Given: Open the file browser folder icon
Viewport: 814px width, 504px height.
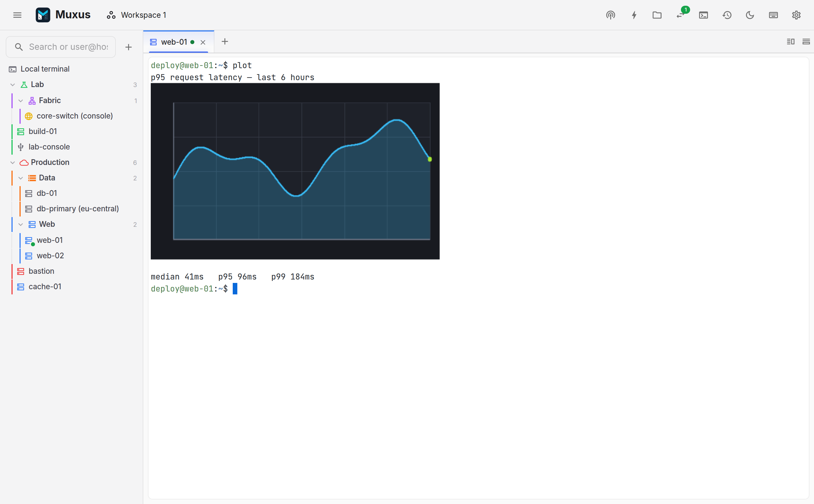Looking at the screenshot, I should click(x=657, y=15).
